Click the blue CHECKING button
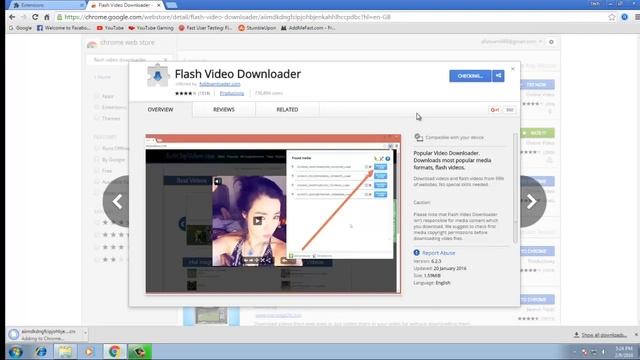Screen dimensions: 640x360 (x=470, y=76)
